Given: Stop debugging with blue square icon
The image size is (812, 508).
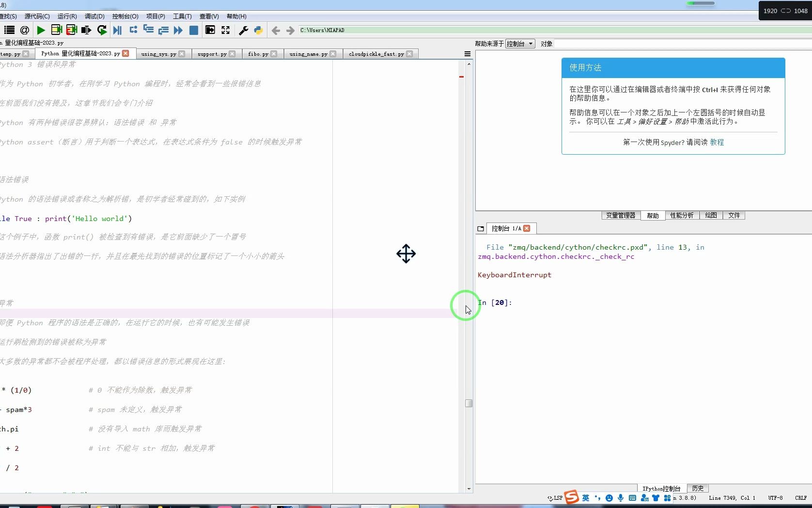Looking at the screenshot, I should 193,30.
